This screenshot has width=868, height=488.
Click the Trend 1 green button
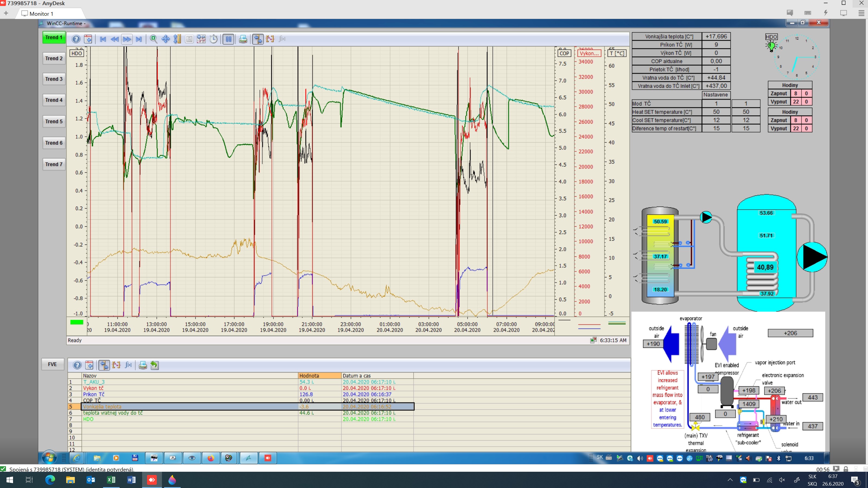[x=54, y=37]
